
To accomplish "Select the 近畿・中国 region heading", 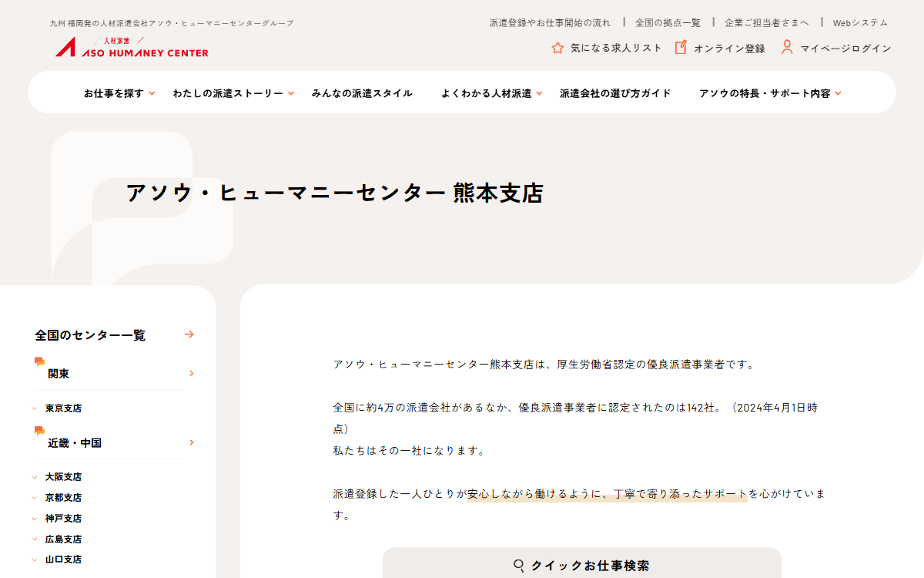I will (x=75, y=443).
